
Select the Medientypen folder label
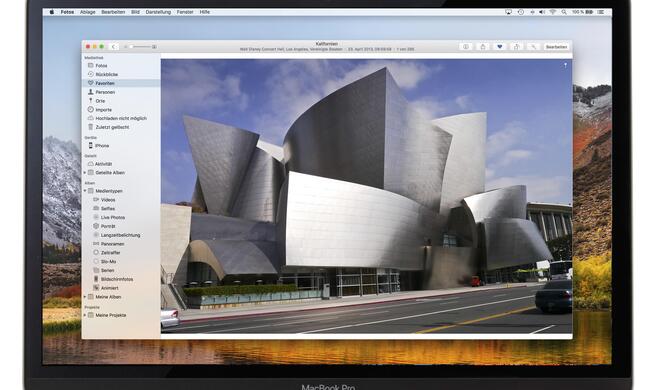(x=109, y=191)
